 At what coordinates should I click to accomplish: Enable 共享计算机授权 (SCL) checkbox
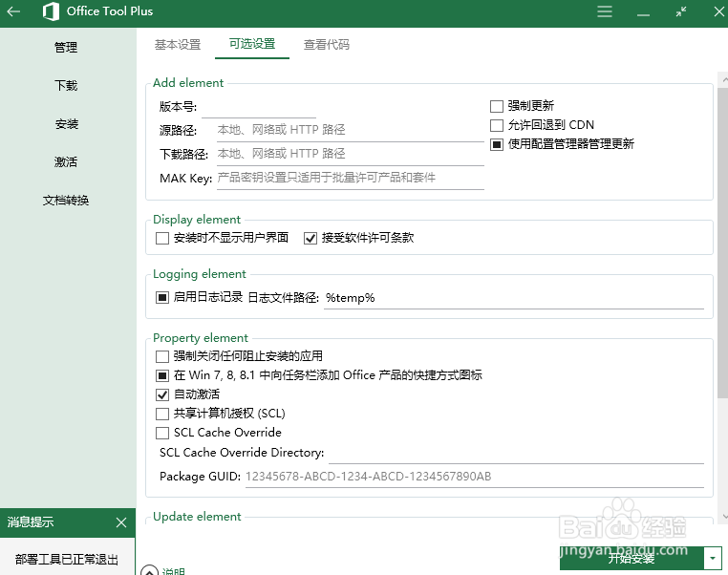(x=162, y=414)
